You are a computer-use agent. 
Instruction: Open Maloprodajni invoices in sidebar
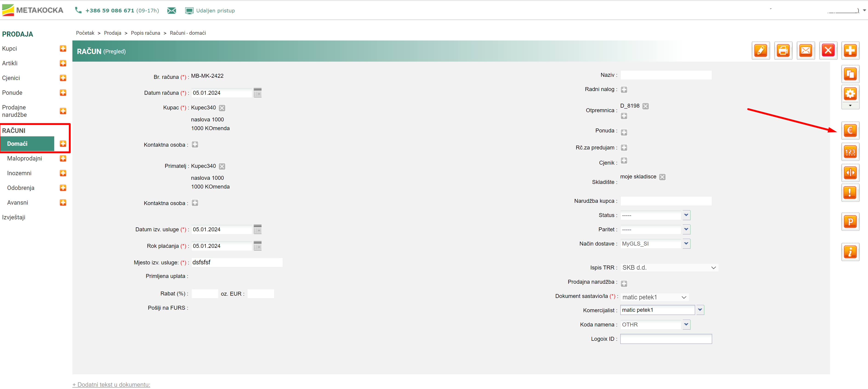25,158
